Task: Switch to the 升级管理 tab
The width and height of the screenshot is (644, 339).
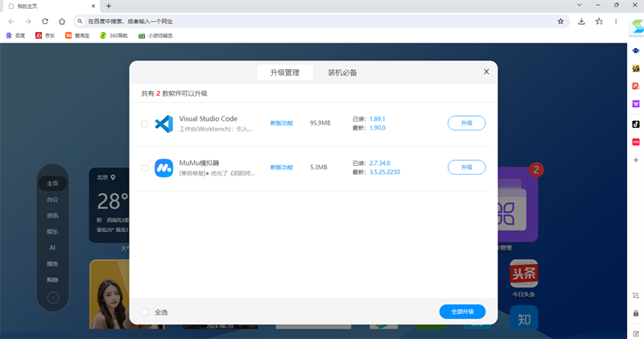Action: click(x=285, y=72)
